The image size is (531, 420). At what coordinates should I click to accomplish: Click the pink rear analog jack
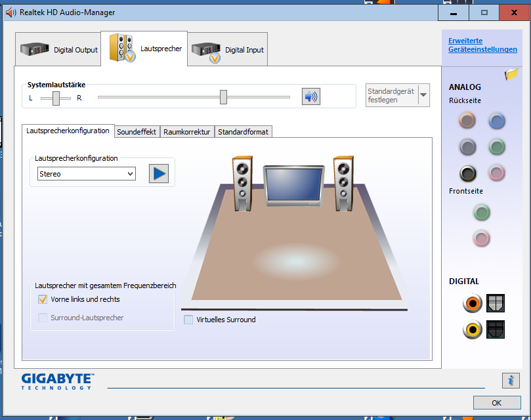point(497,173)
